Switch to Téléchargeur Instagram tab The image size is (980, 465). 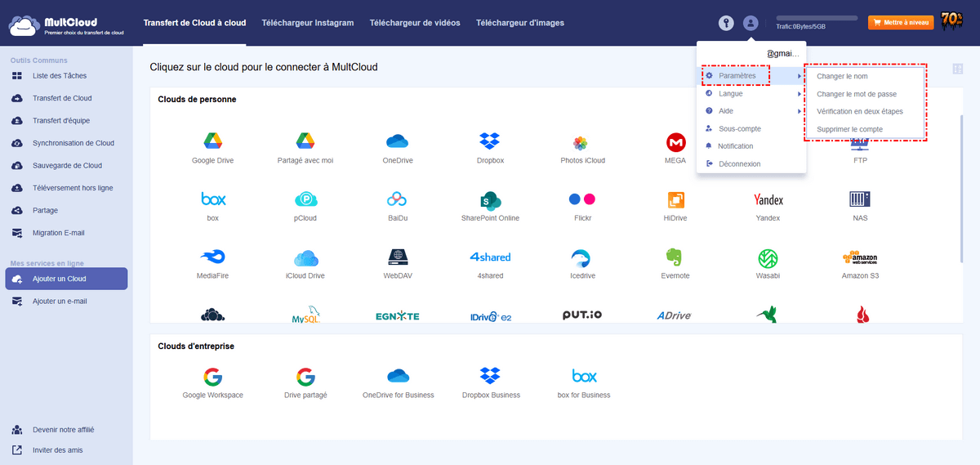click(x=307, y=23)
